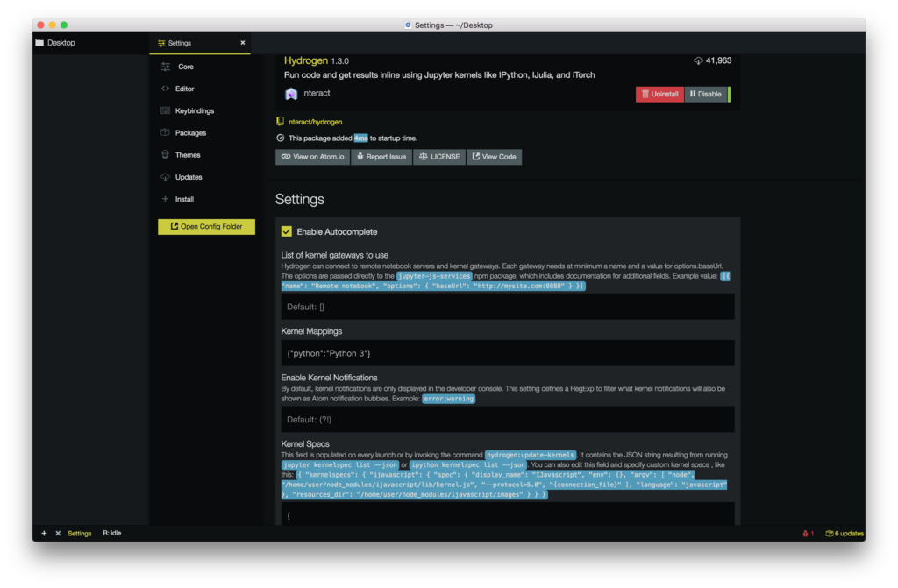Click the download count cloud icon
The width and height of the screenshot is (898, 588).
(x=698, y=60)
